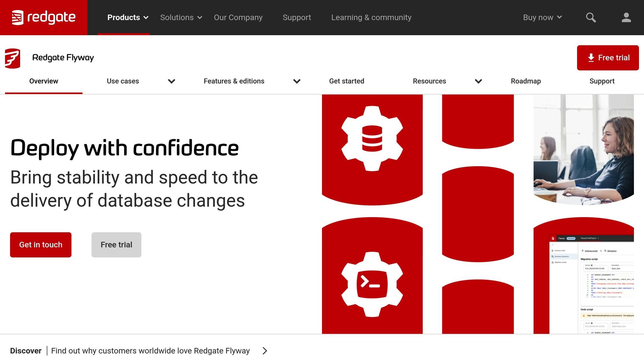The height and width of the screenshot is (362, 644).
Task: Select the Resources tab label
Action: pyautogui.click(x=429, y=81)
